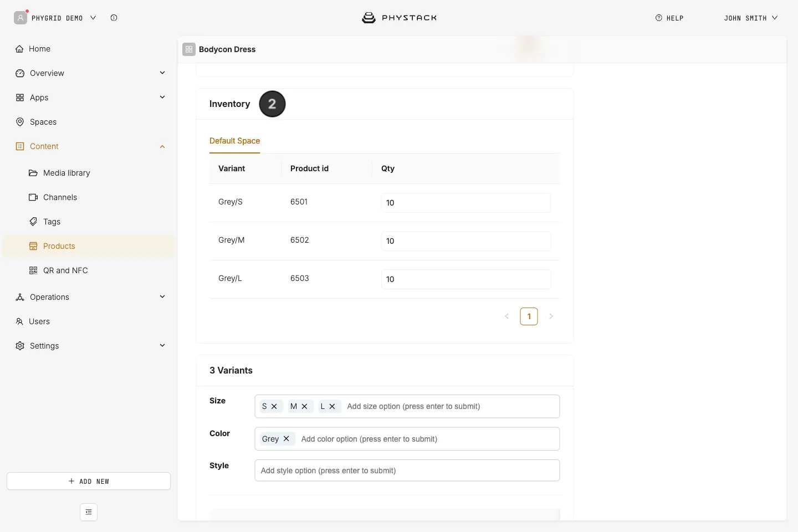Image resolution: width=798 pixels, height=532 pixels.
Task: Expand the Operations menu chevron
Action: pyautogui.click(x=162, y=296)
